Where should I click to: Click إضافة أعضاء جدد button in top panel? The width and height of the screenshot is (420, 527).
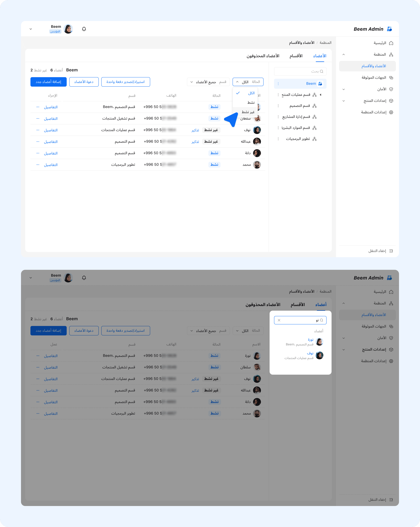coord(48,82)
